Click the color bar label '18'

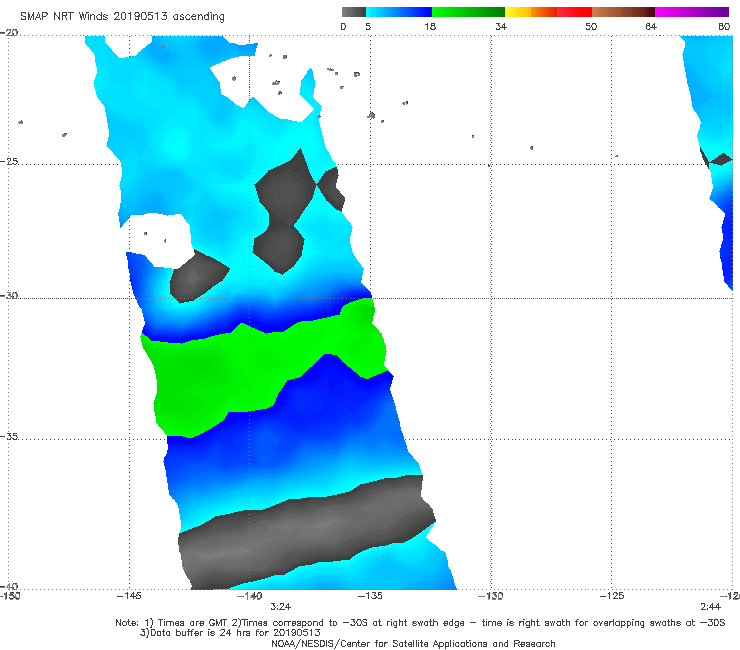tap(430, 26)
